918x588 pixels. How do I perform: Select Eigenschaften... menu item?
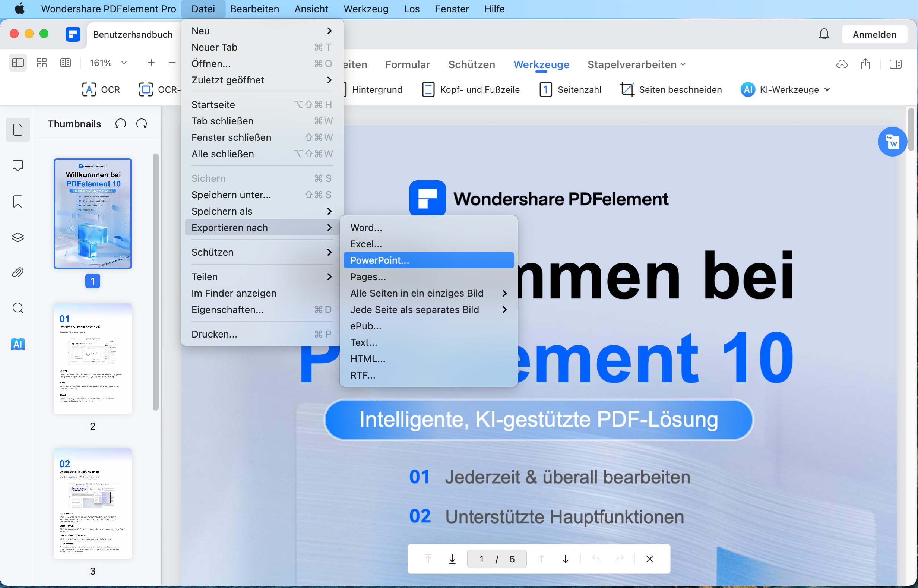click(262, 310)
